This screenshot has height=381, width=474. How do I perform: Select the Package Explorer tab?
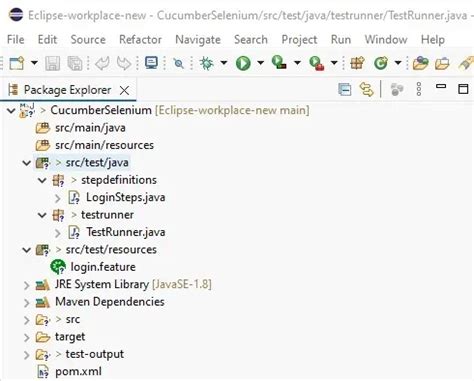[68, 90]
